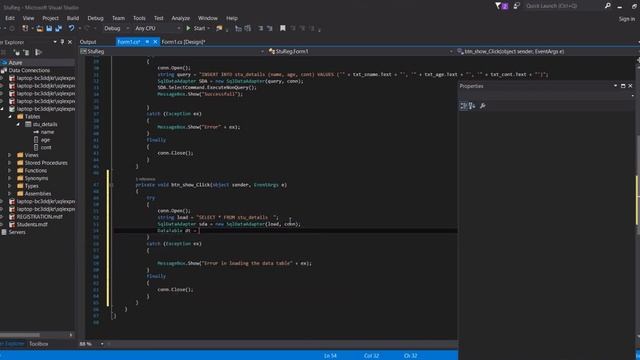The height and width of the screenshot is (360, 640).
Task: Switch to the Output tab
Action: coord(88,42)
